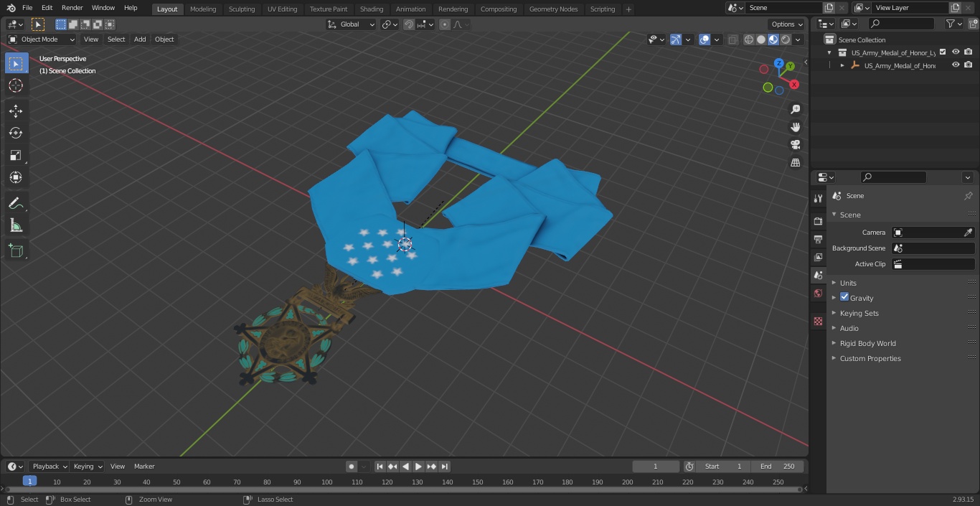
Task: Switch to solid viewport shading
Action: point(761,40)
